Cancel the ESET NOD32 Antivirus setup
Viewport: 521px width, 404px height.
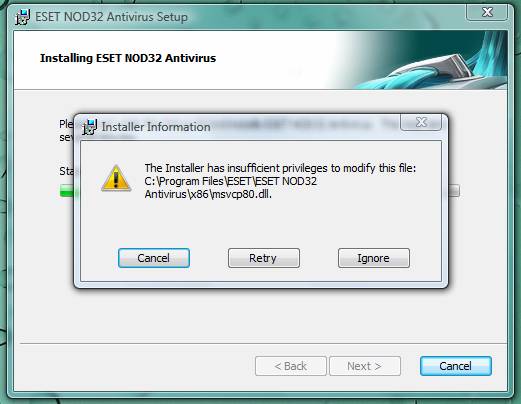[456, 366]
